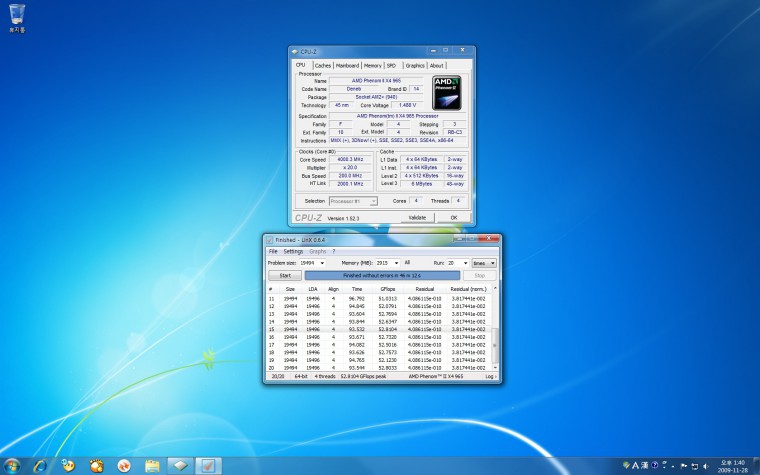
Task: Click the Core Voltage value 1.488 V
Action: (407, 105)
